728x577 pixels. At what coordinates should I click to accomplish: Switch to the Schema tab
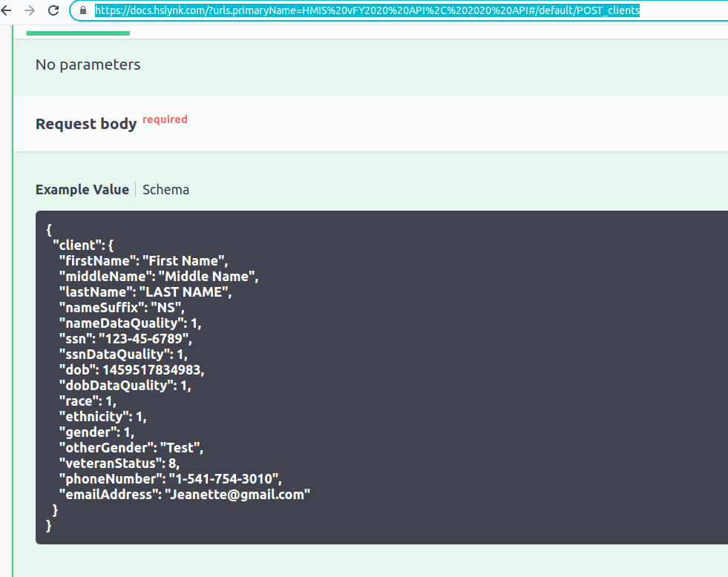click(x=165, y=189)
